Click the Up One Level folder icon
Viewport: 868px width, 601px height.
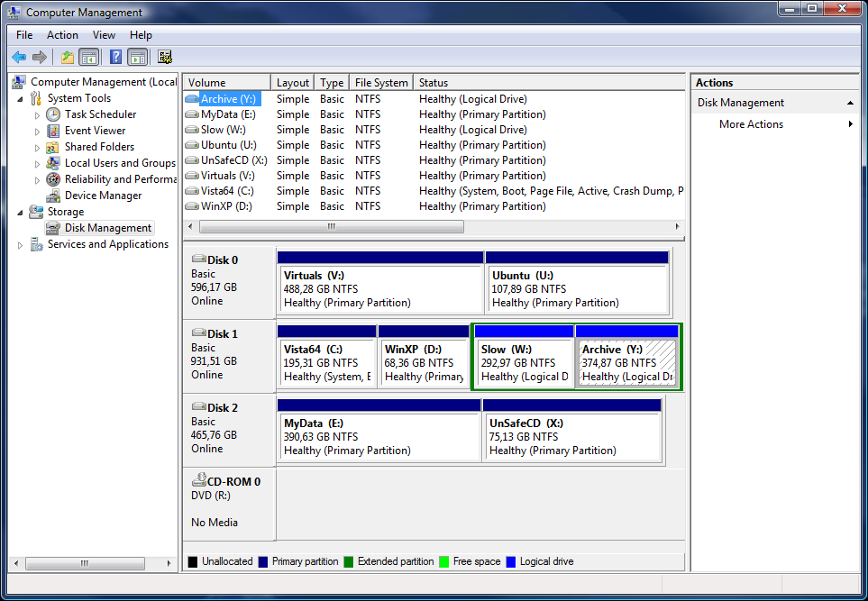click(68, 58)
